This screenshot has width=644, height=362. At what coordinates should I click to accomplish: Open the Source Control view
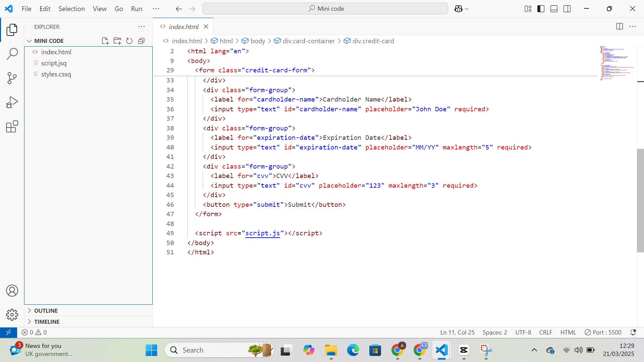pyautogui.click(x=12, y=78)
